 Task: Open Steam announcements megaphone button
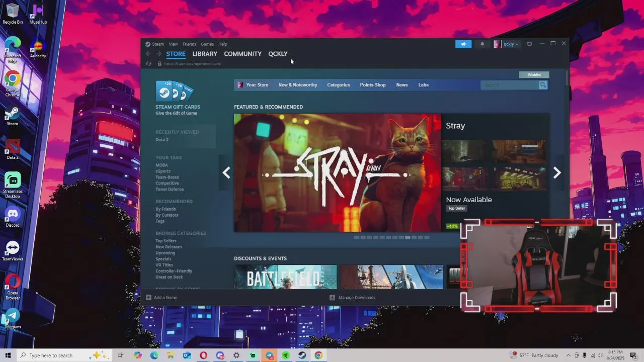tap(463, 44)
